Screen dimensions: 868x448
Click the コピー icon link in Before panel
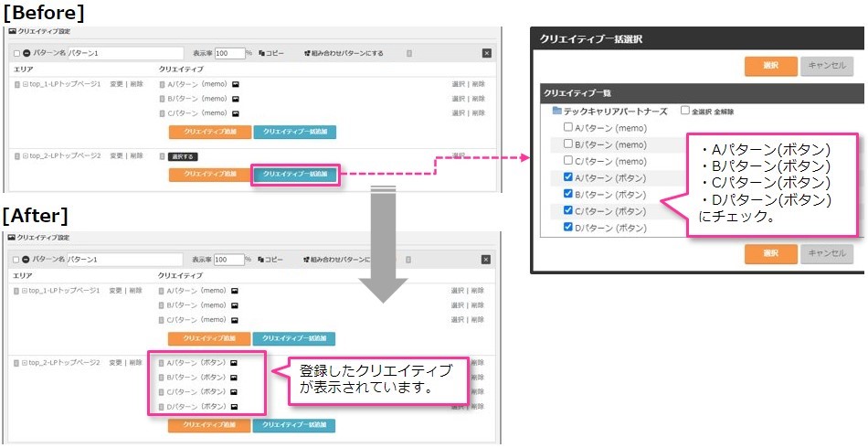[271, 53]
